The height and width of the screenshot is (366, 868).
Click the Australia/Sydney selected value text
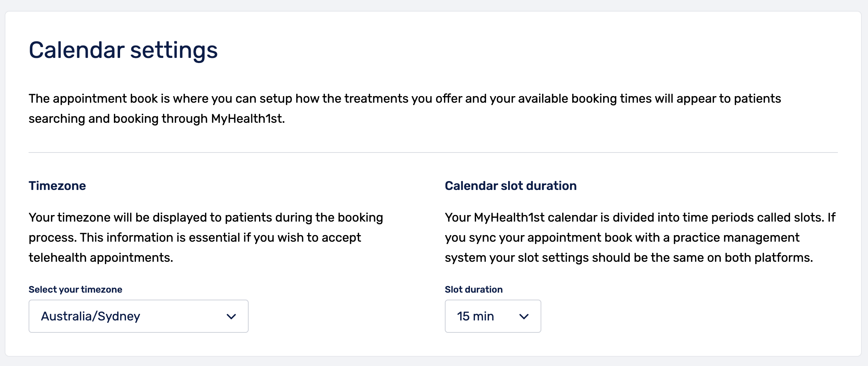(x=90, y=316)
